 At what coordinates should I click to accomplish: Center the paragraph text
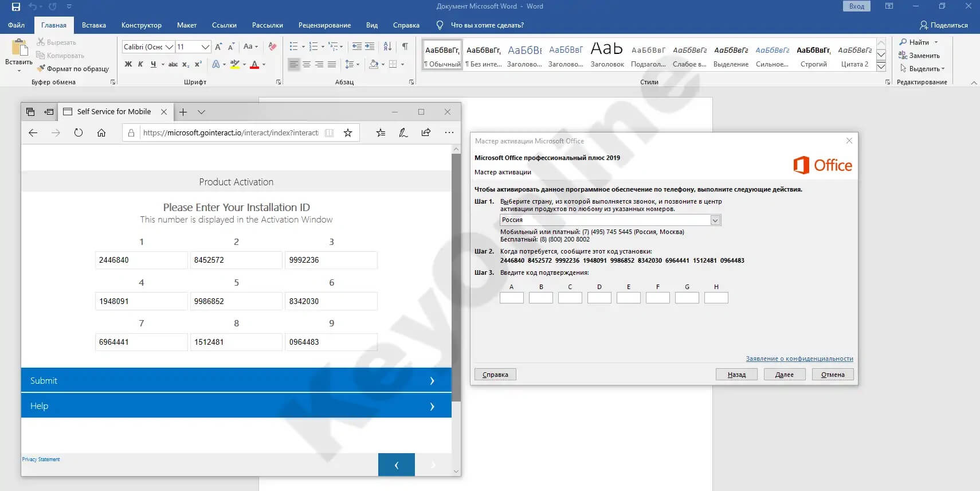point(307,64)
